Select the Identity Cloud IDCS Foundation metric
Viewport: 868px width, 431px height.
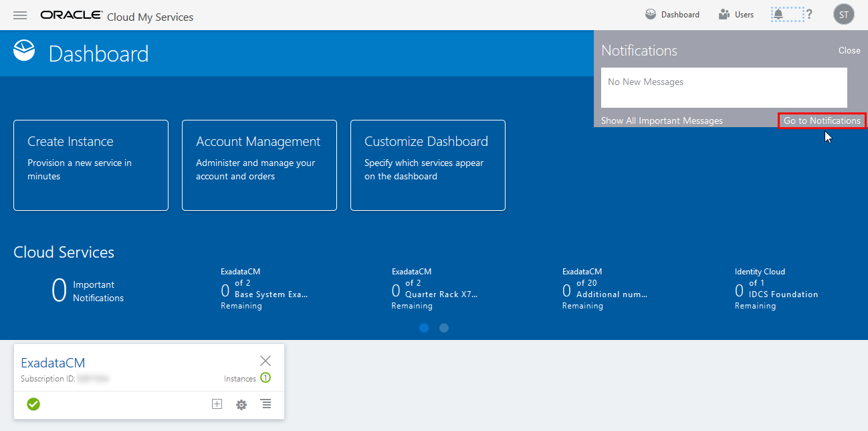[776, 288]
